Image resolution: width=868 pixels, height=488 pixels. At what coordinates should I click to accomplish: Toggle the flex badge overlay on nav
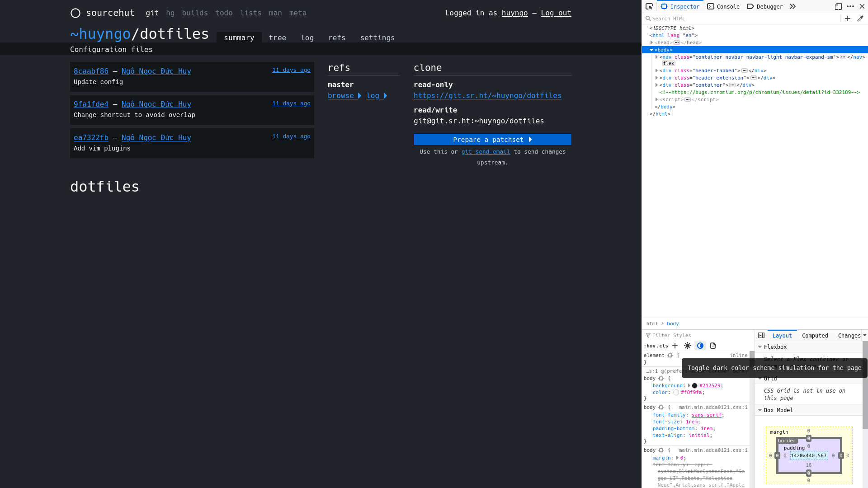tap(669, 64)
